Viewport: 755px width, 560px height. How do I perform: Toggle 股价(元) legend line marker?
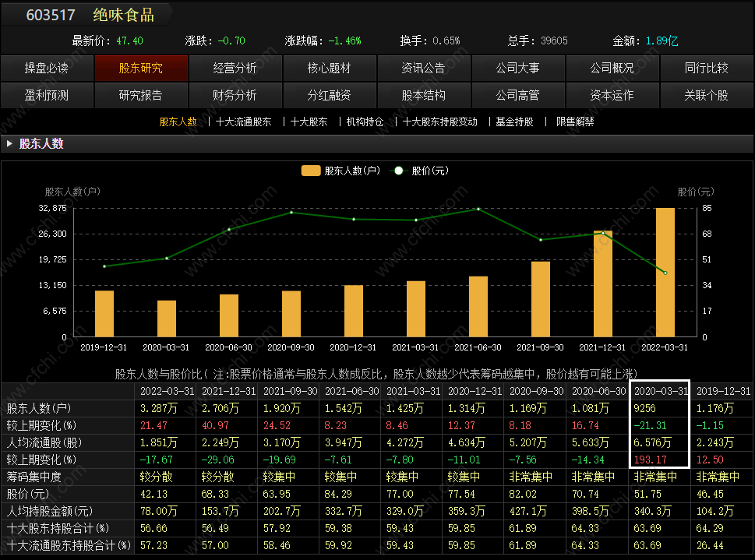[399, 171]
